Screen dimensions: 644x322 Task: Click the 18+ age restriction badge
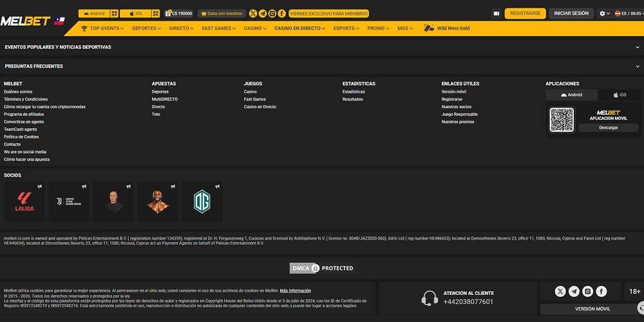tap(634, 292)
